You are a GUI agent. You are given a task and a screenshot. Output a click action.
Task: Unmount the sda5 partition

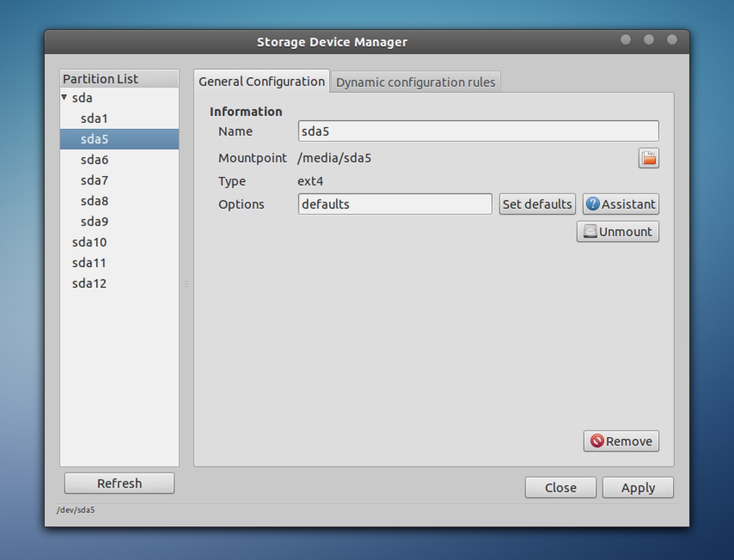pos(618,231)
